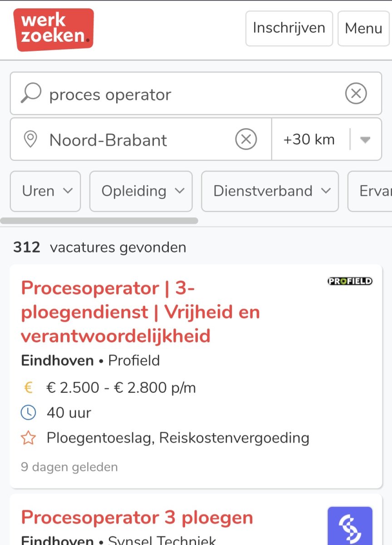Click the clock icon next to 40 uur
Image resolution: width=392 pixels, height=545 pixels.
click(x=29, y=412)
